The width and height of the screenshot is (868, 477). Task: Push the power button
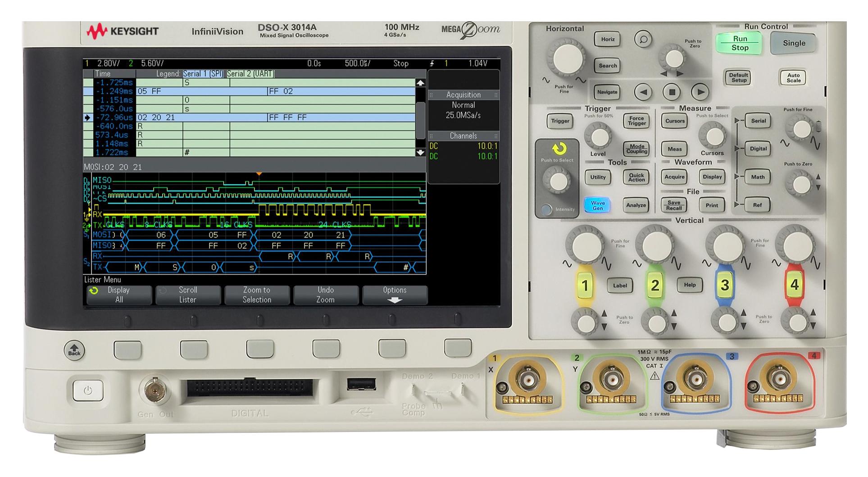coord(87,391)
